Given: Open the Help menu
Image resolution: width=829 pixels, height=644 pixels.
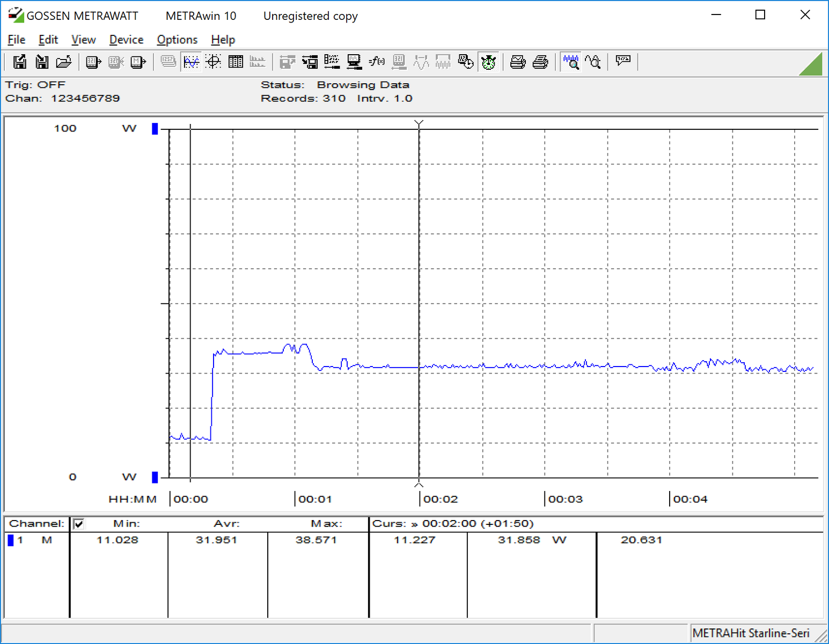Looking at the screenshot, I should pyautogui.click(x=223, y=40).
